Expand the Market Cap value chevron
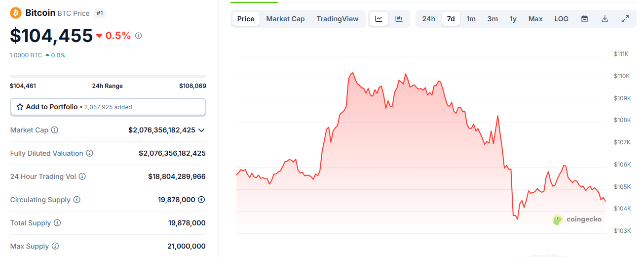 click(201, 130)
